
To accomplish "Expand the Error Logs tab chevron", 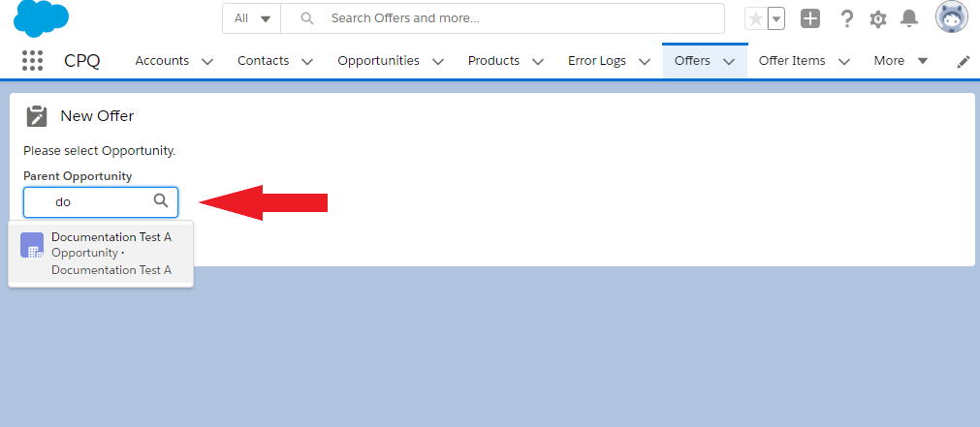I will [x=645, y=61].
